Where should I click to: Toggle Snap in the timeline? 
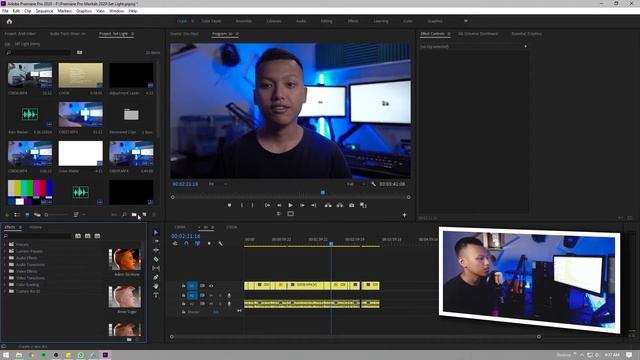pyautogui.click(x=187, y=244)
